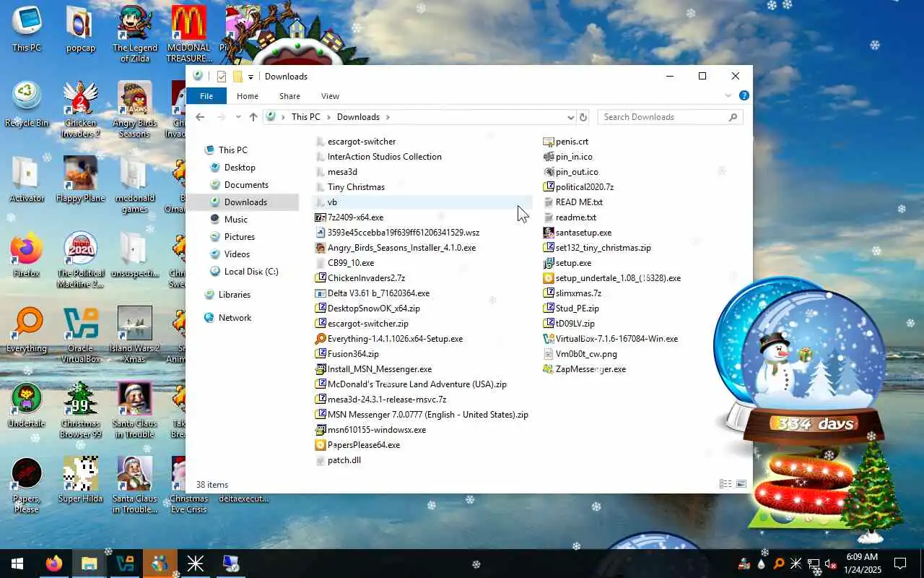Click Firefox icon in the taskbar

click(x=54, y=563)
